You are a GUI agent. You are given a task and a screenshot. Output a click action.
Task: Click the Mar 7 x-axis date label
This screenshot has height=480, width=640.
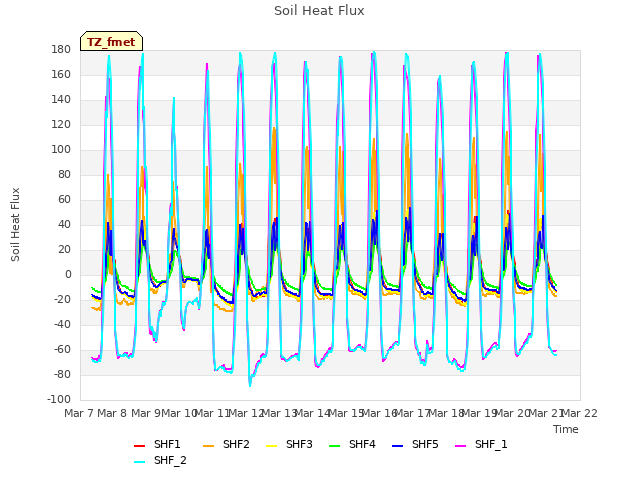(79, 413)
